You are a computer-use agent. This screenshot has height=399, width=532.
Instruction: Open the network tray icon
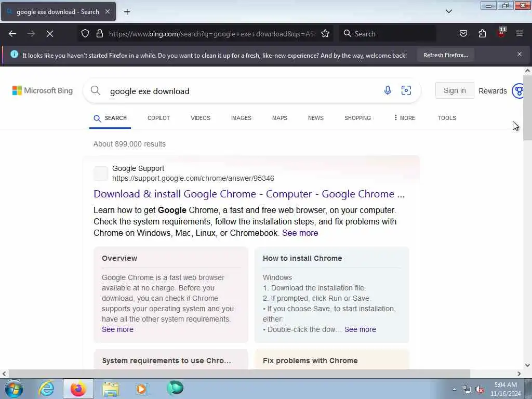coord(467,390)
